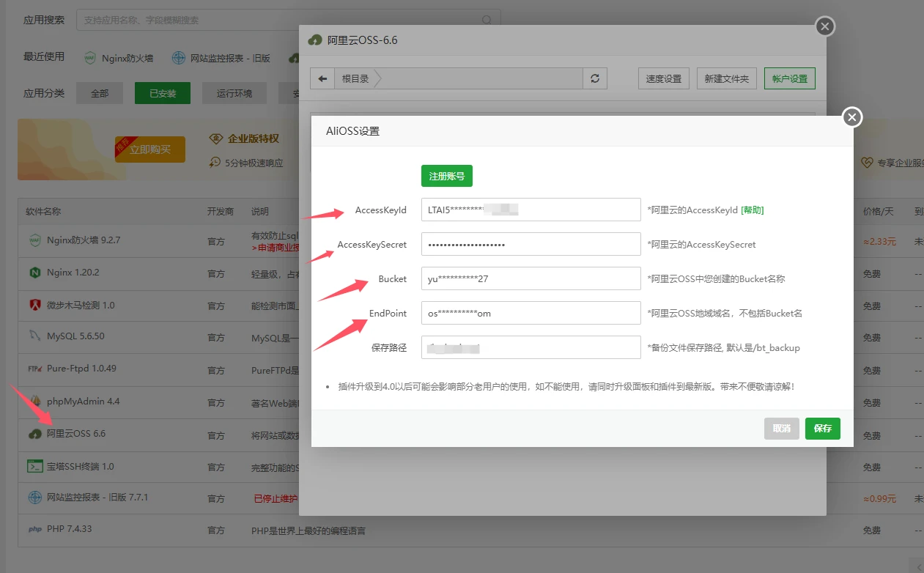The image size is (924, 573).
Task: Click into the EndPoint input field
Action: click(x=531, y=313)
